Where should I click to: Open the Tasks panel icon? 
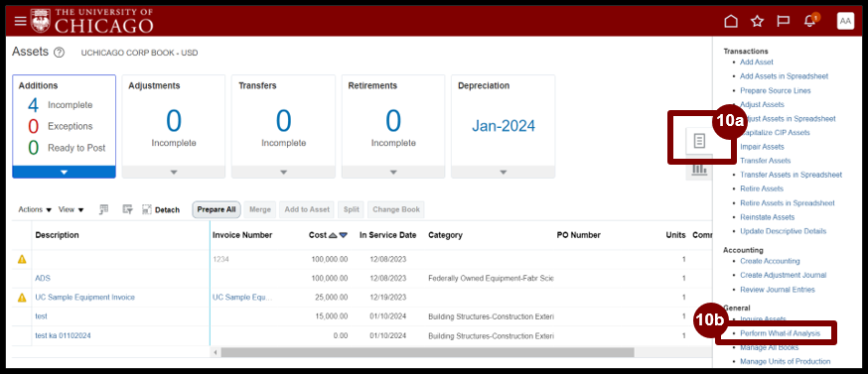[x=700, y=141]
